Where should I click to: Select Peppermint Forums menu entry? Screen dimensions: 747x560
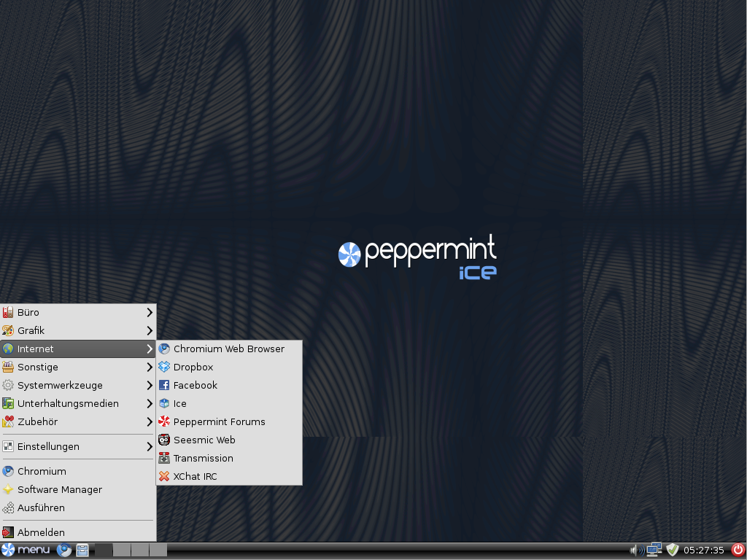coord(219,421)
